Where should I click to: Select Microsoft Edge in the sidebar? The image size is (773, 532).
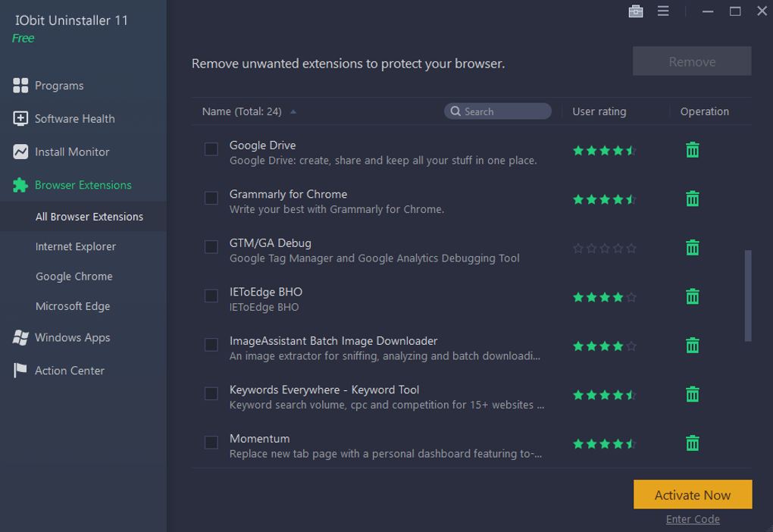pos(73,306)
